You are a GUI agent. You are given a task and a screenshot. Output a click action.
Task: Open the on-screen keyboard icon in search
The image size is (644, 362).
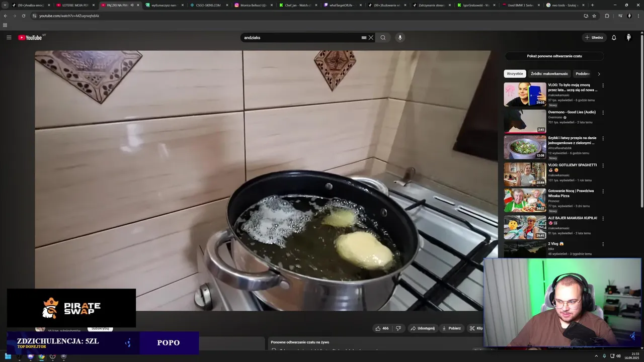pyautogui.click(x=364, y=38)
